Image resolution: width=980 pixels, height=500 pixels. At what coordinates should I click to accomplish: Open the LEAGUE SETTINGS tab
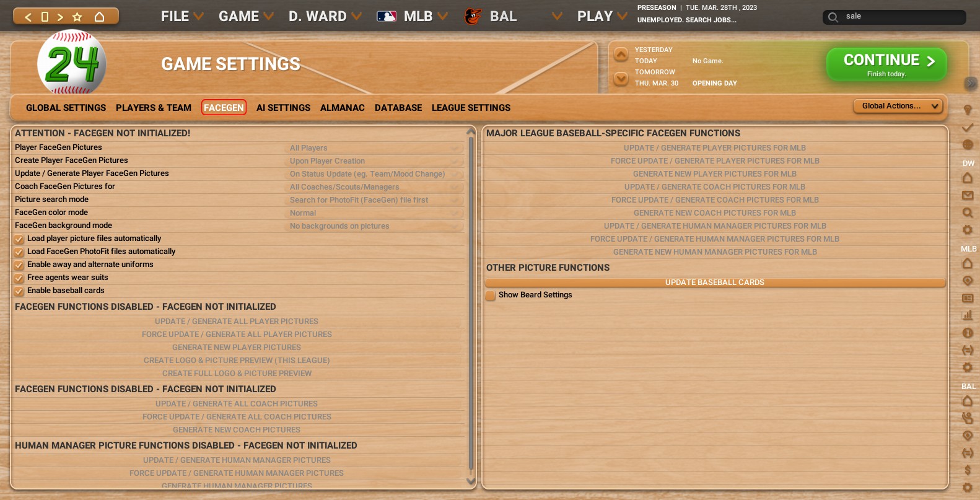click(471, 108)
